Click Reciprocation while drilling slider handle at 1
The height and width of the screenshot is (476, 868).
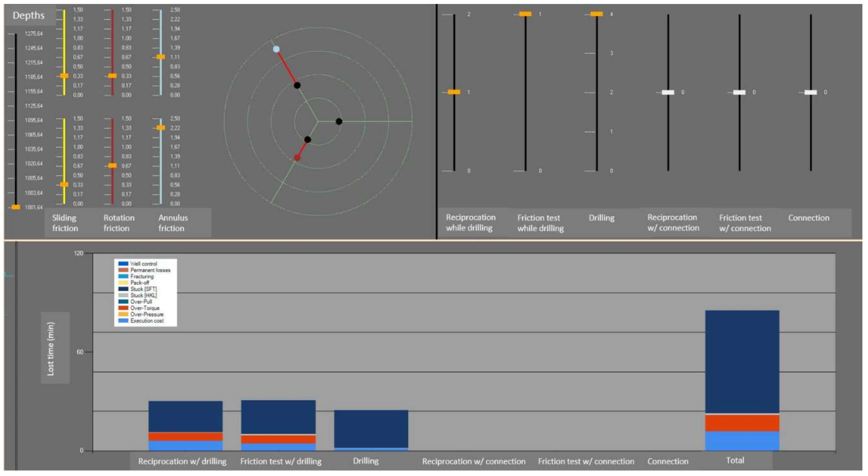click(x=454, y=92)
